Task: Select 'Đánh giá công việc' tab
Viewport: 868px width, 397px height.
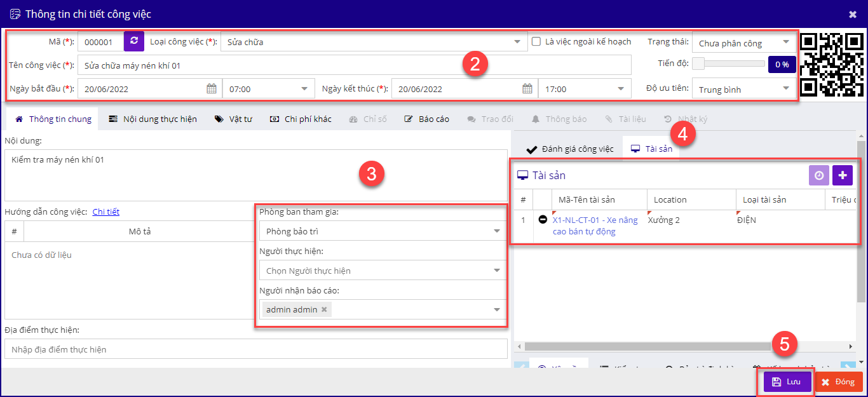Action: point(570,149)
